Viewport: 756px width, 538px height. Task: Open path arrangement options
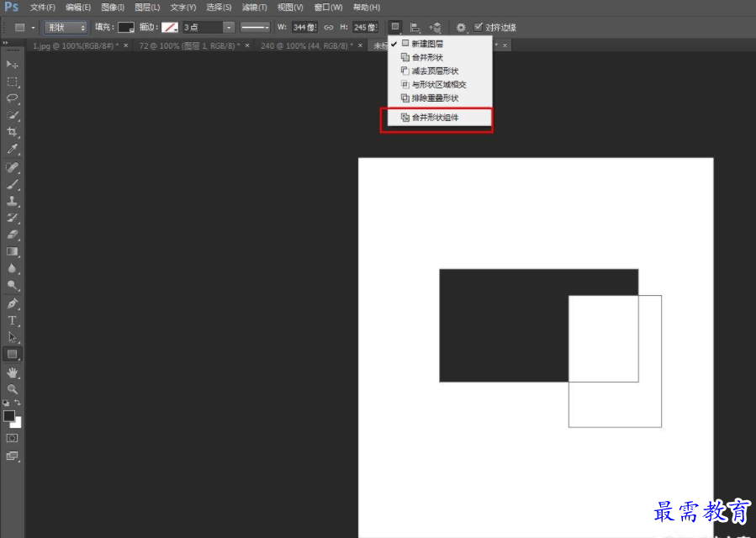click(436, 28)
